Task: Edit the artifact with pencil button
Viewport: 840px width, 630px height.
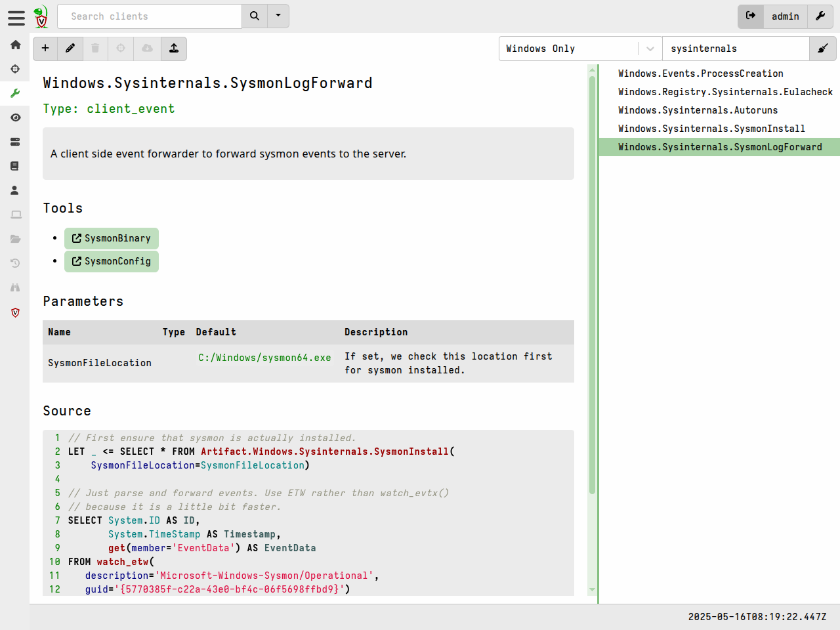Action: click(x=70, y=49)
